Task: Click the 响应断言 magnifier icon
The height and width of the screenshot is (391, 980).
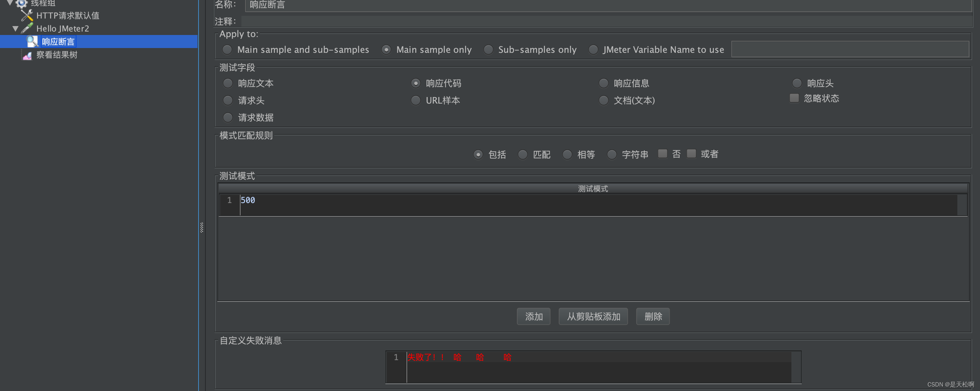Action: point(32,42)
